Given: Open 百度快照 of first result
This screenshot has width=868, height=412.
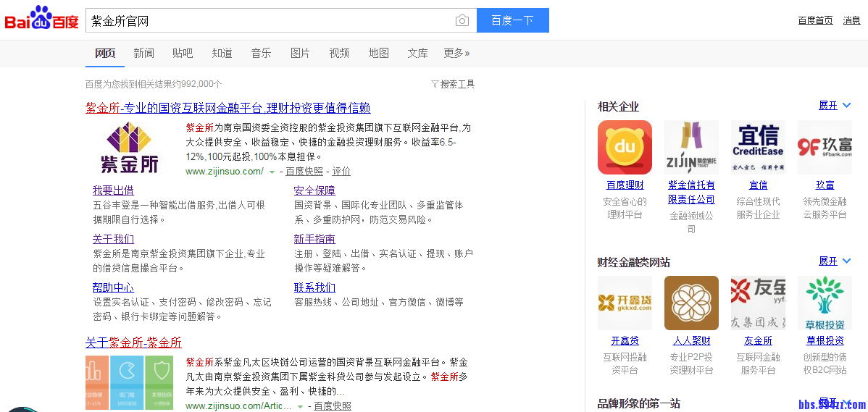Looking at the screenshot, I should point(304,172).
